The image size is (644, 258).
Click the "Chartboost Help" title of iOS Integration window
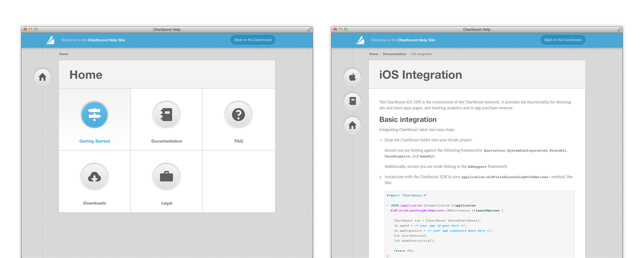click(477, 30)
